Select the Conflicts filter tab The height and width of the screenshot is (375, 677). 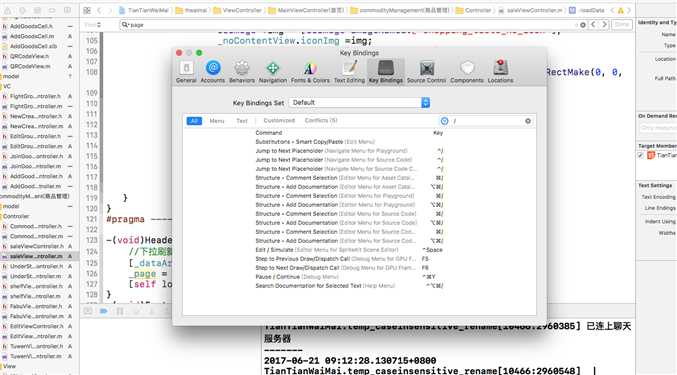click(x=321, y=120)
